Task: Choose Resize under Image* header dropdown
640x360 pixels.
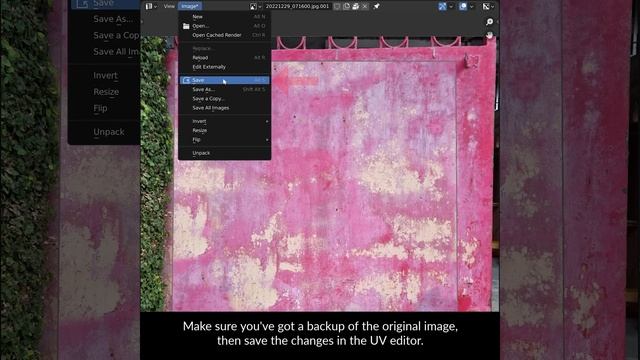Action: 224,130
